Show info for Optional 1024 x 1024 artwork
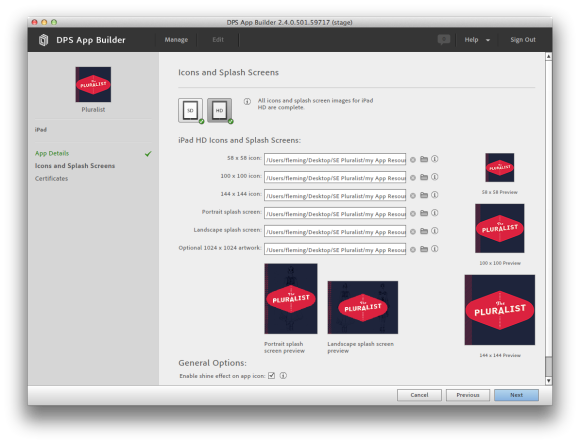 (x=435, y=249)
